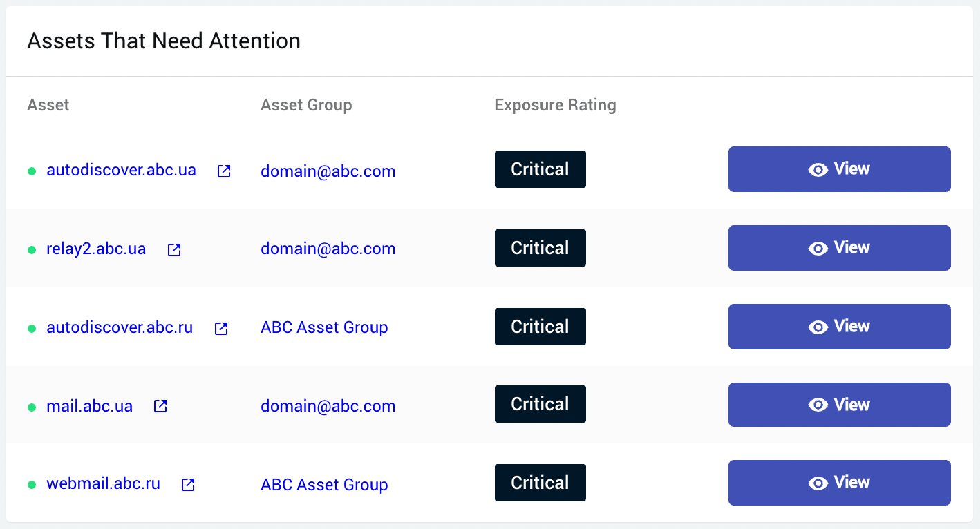Open external link icon beside autodiscover.abc.ru
Screen dimensions: 980x529
[x=221, y=329]
